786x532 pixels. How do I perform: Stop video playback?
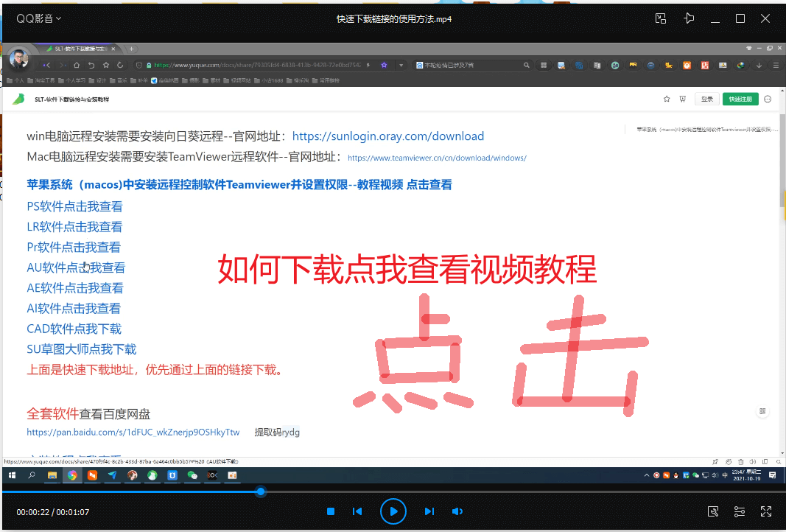pyautogui.click(x=330, y=511)
